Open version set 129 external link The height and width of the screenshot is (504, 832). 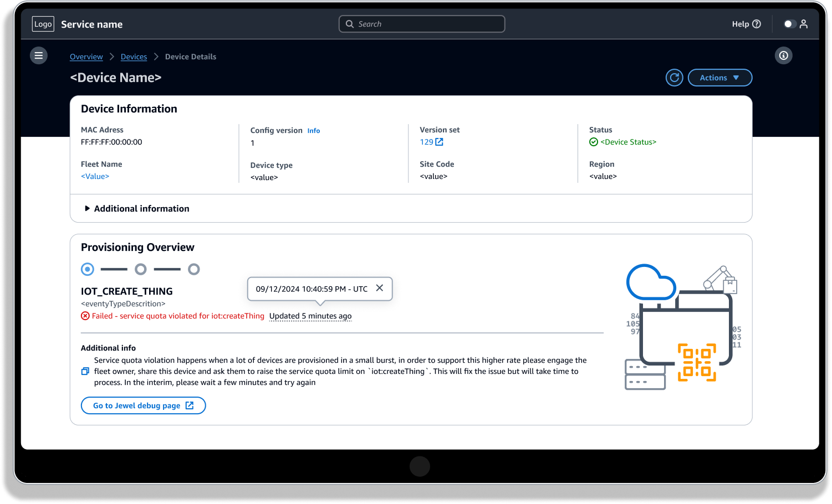tap(432, 142)
